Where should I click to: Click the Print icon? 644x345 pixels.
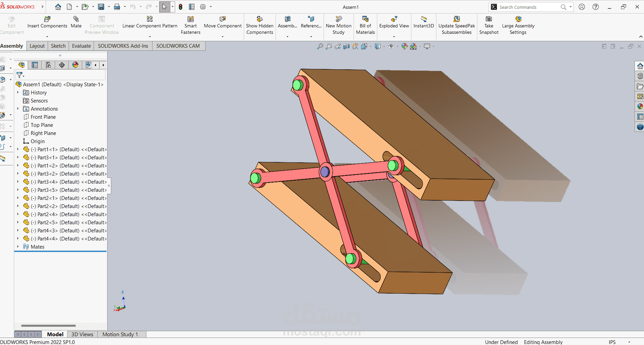click(x=117, y=7)
